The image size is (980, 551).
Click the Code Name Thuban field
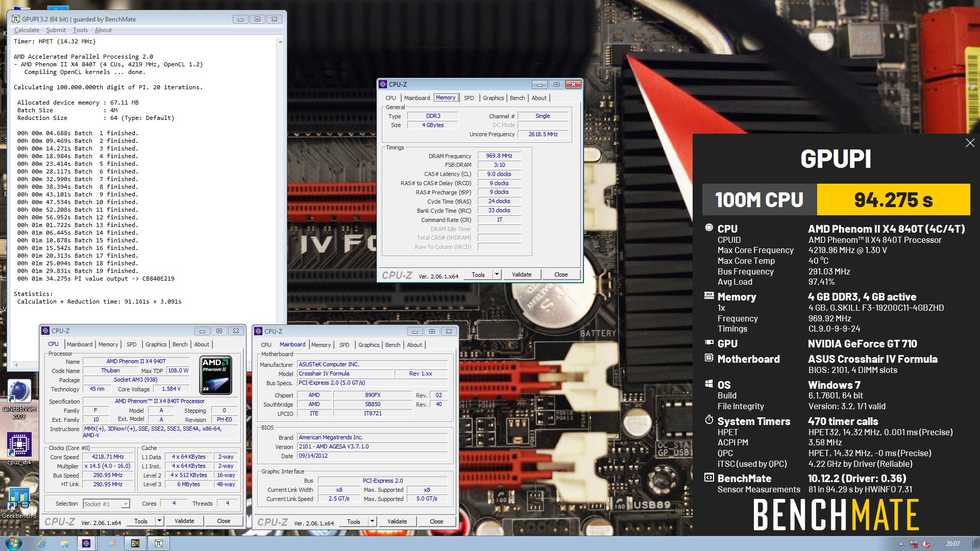[x=110, y=371]
